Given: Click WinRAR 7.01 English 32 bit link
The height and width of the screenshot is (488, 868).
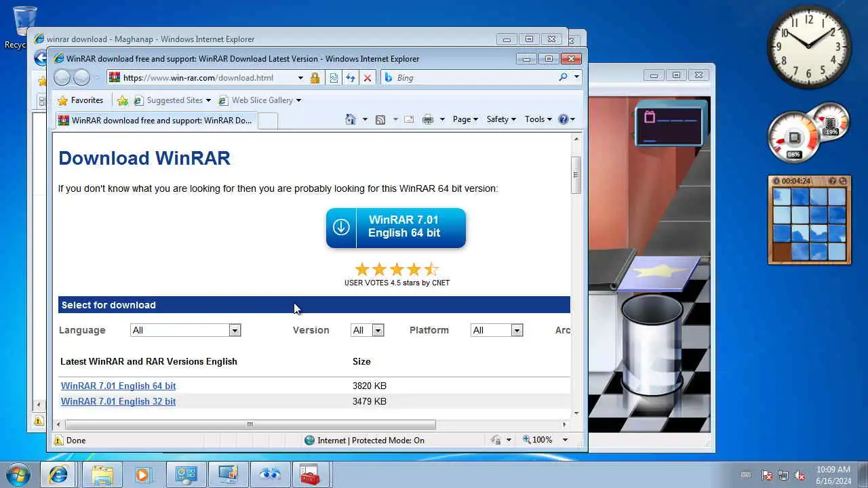Looking at the screenshot, I should (118, 401).
